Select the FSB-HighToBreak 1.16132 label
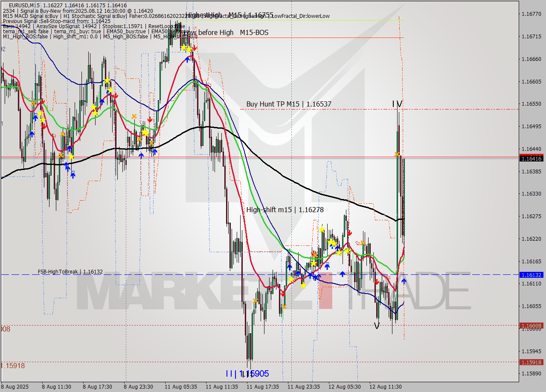This screenshot has width=546, height=392. click(70, 271)
